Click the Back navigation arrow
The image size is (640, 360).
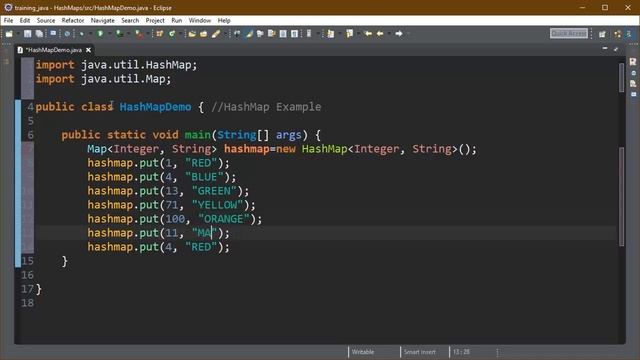380,34
